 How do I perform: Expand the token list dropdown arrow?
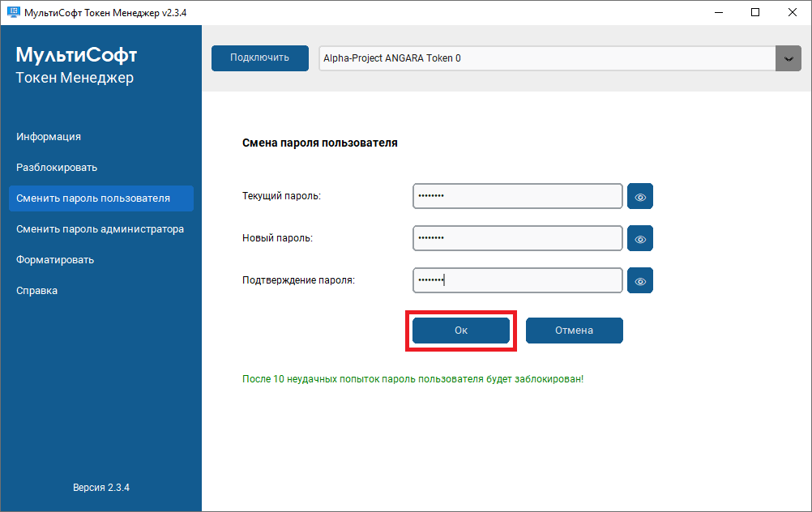click(x=788, y=58)
